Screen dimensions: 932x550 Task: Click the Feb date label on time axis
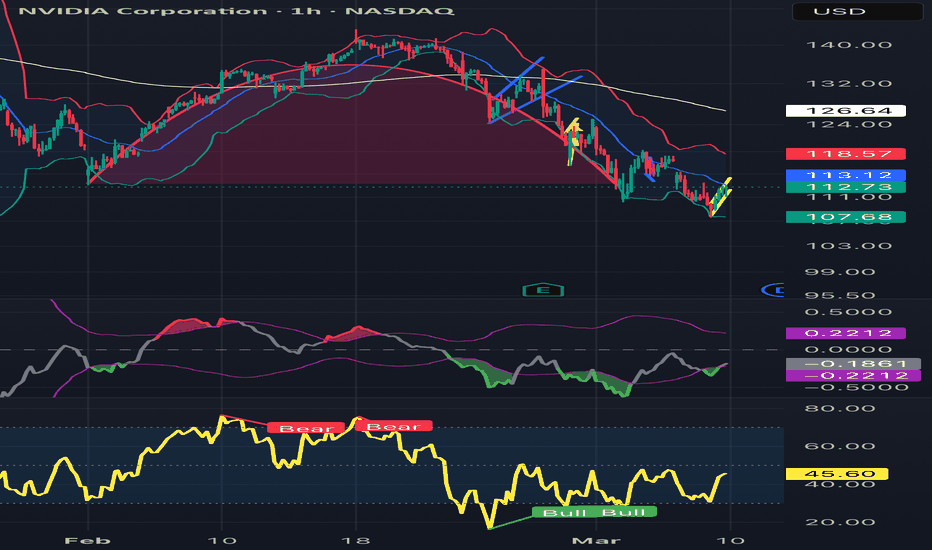pyautogui.click(x=87, y=540)
